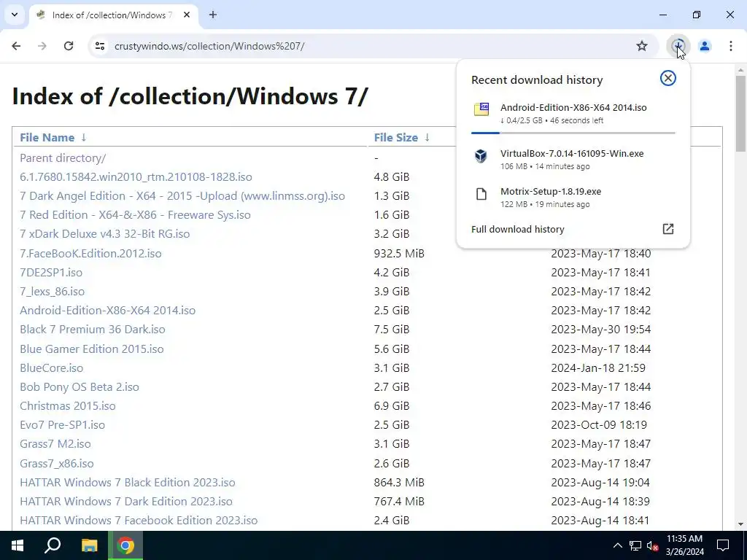
Task: Open the Chrome profile avatar
Action: (x=705, y=46)
